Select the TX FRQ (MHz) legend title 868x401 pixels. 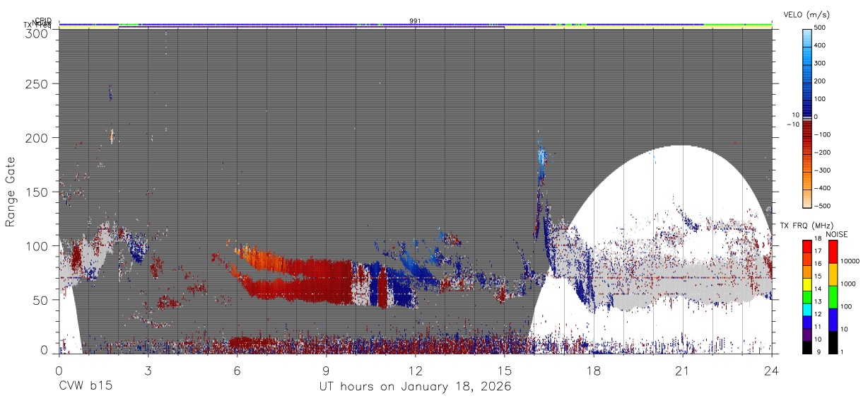[x=805, y=226]
